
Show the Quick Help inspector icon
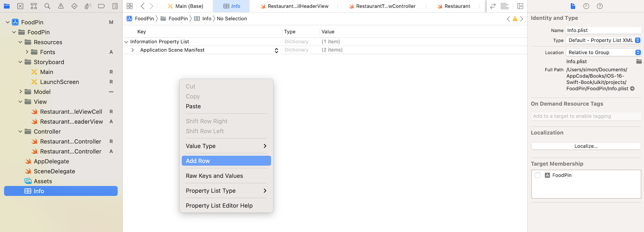pyautogui.click(x=600, y=6)
